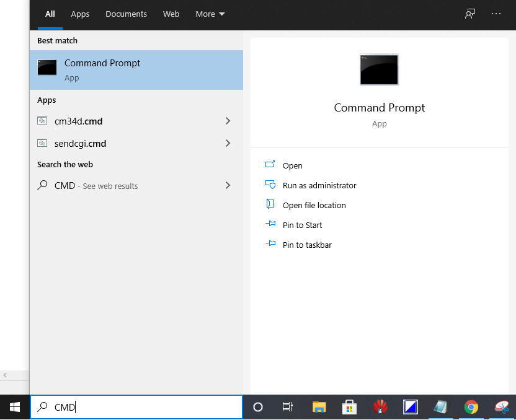Viewport: 516px width, 420px height.
Task: Click the left scroll arrow of background window
Action: pyautogui.click(x=5, y=375)
